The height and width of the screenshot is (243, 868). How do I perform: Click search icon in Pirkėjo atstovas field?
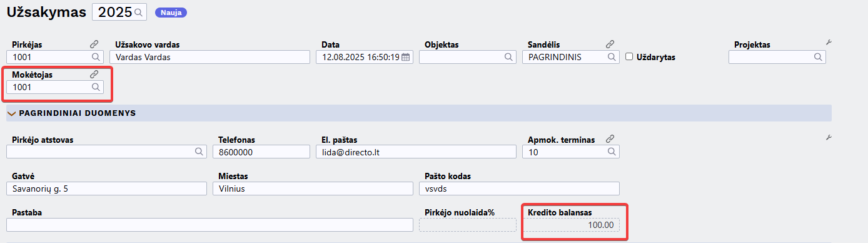(x=199, y=152)
